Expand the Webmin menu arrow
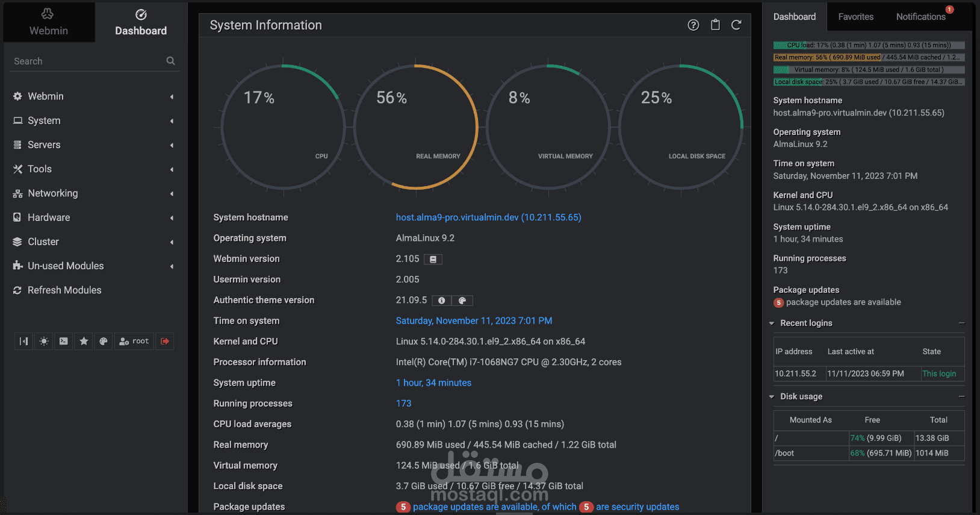 [x=172, y=96]
